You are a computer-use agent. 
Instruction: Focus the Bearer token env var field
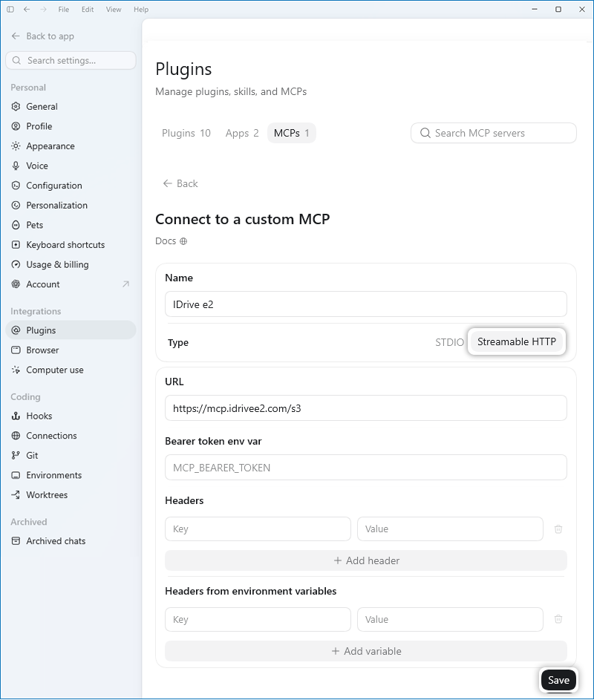click(x=366, y=468)
